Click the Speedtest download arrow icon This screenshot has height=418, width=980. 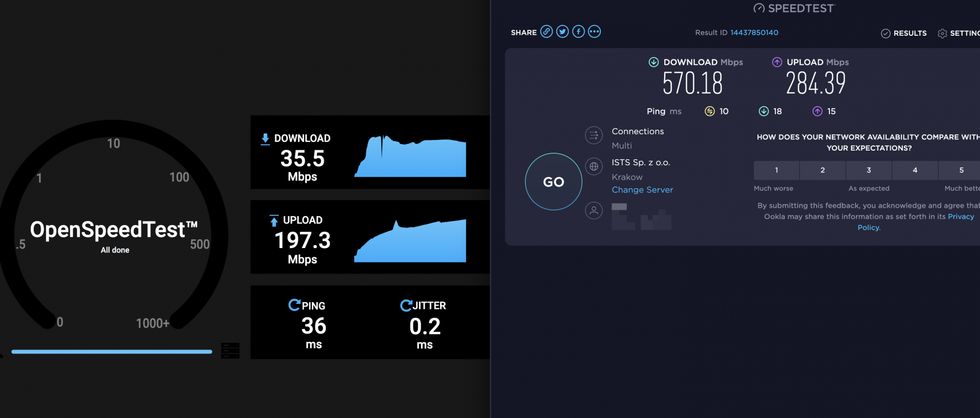click(x=653, y=62)
